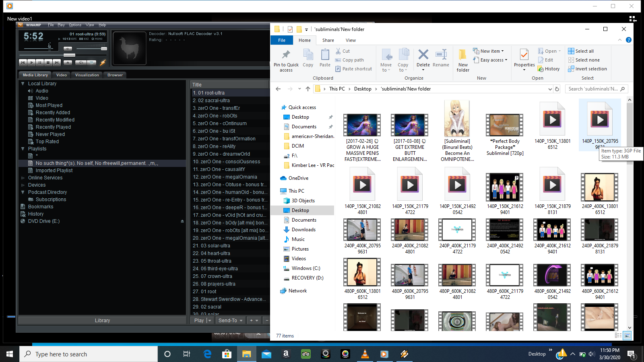The image size is (644, 362).
Task: Switch to Winamp Visualization tab
Action: [x=87, y=75]
